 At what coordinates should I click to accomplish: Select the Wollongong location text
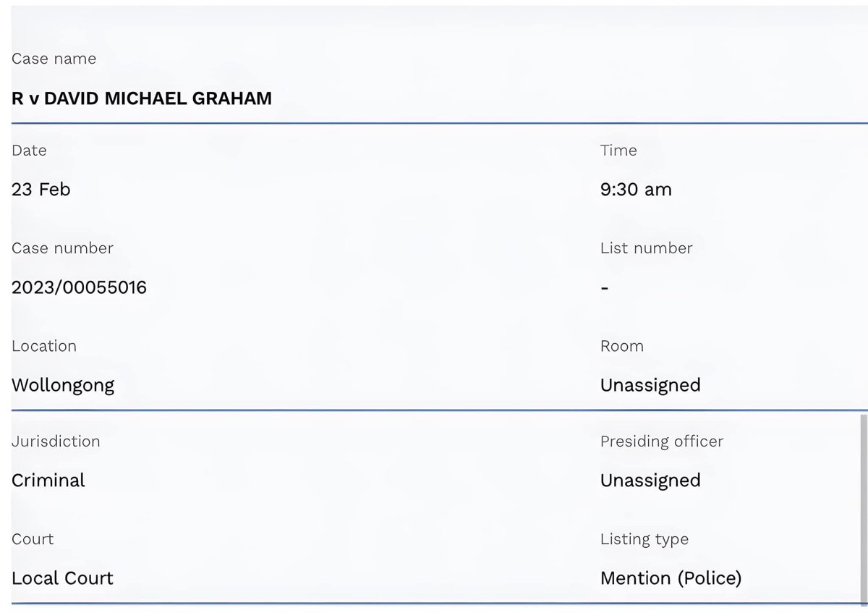63,386
